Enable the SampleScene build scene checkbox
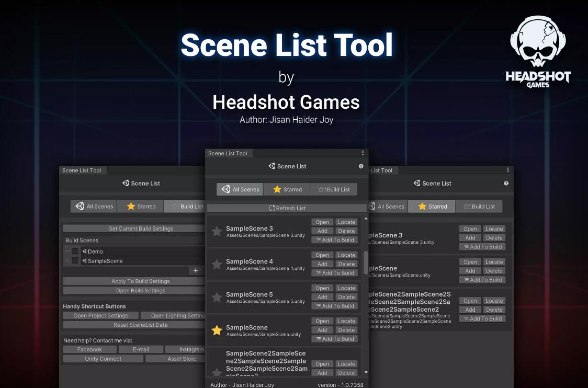This screenshot has height=388, width=588. (x=75, y=261)
